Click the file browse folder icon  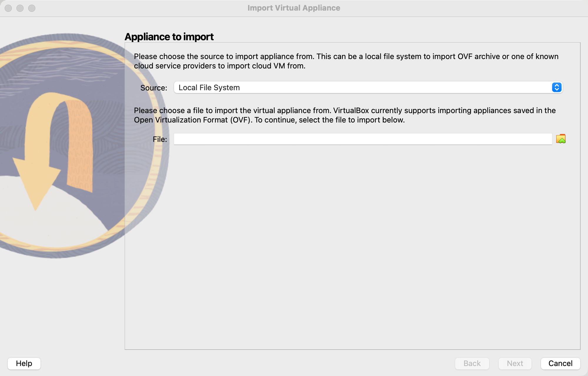(561, 139)
